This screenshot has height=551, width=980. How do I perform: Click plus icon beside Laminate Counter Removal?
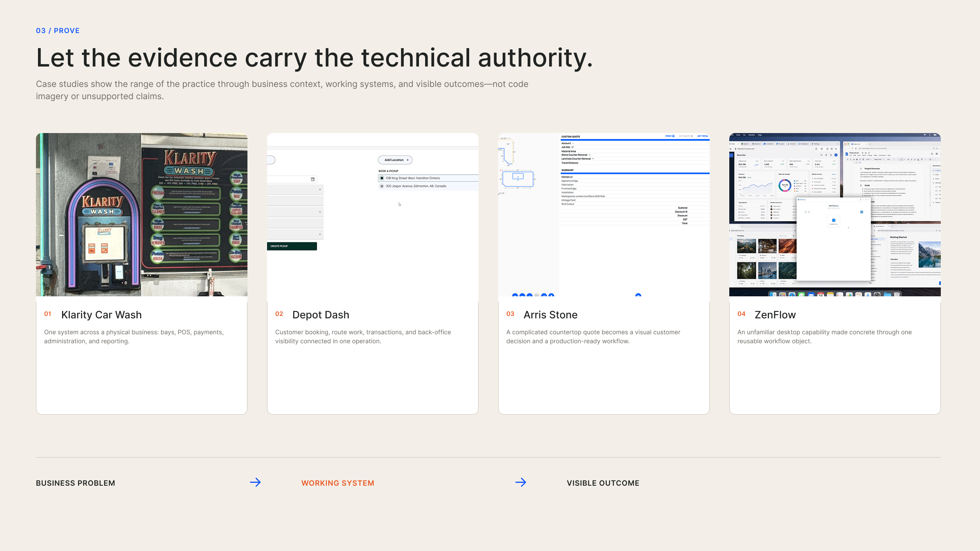click(x=593, y=159)
